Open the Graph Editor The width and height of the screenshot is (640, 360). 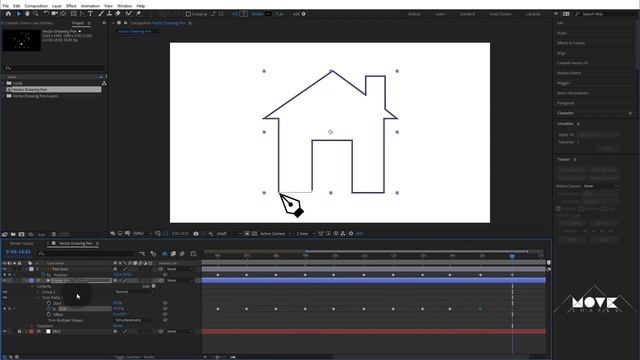coord(193,254)
